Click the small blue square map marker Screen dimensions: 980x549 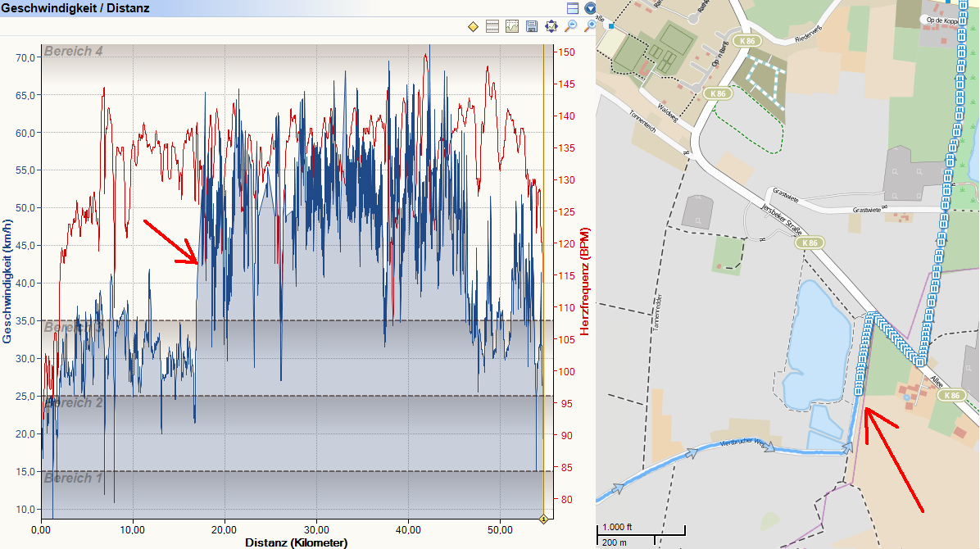click(x=610, y=26)
